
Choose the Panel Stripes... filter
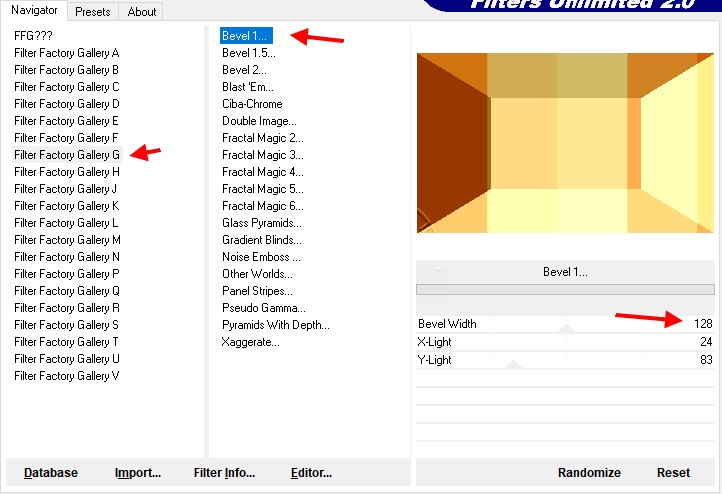pyautogui.click(x=257, y=291)
